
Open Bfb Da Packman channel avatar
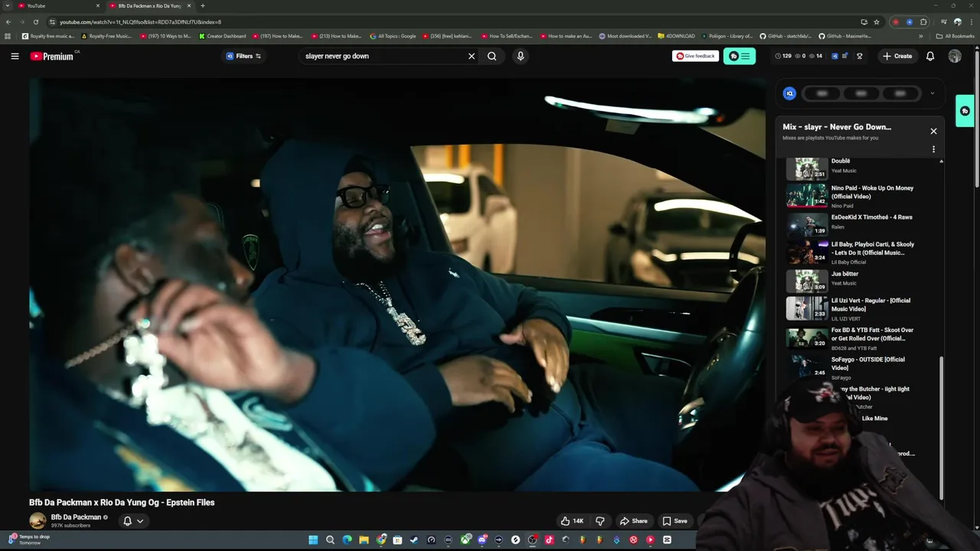tap(38, 521)
